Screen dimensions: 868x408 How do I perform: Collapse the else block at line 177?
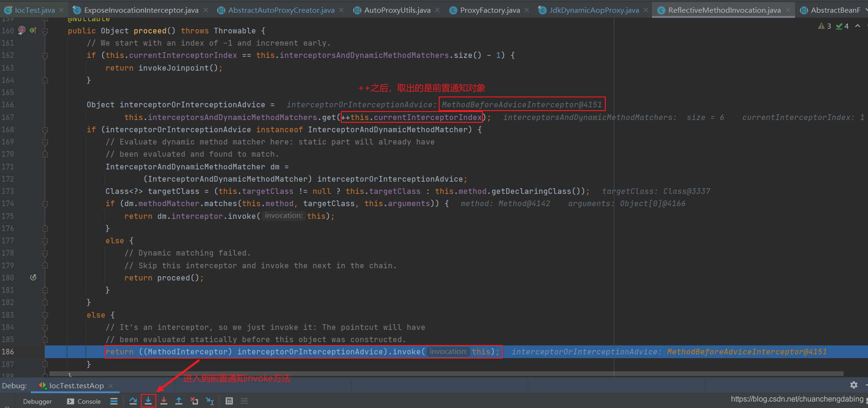[x=45, y=240]
